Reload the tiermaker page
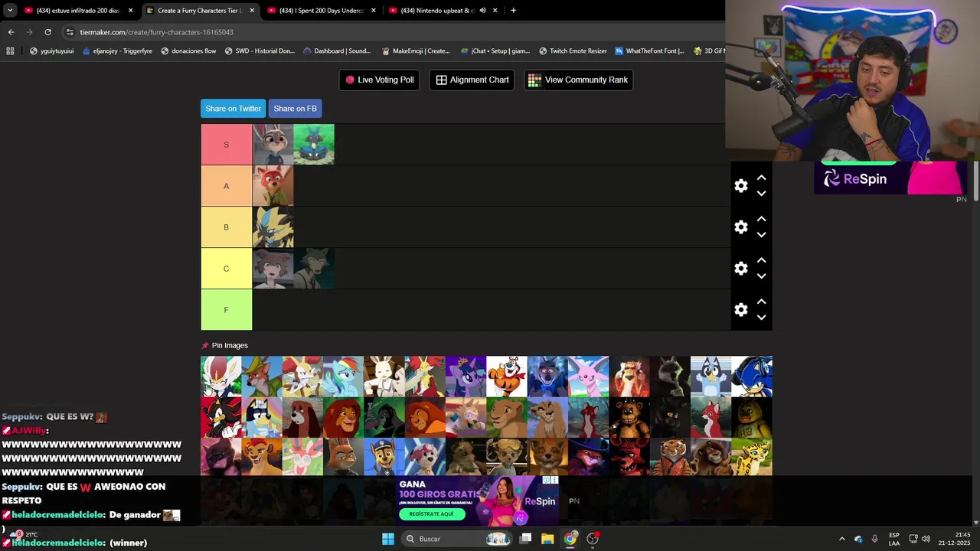This screenshot has height=551, width=980. (x=47, y=32)
